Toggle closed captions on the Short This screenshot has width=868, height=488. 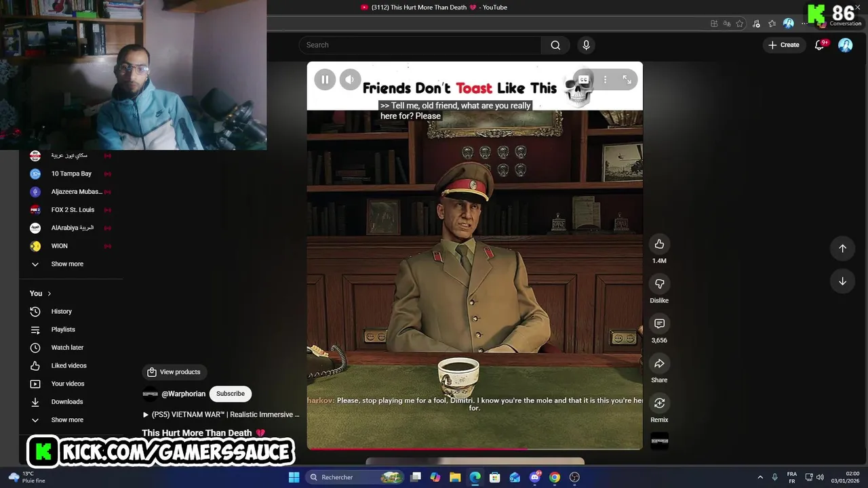584,80
